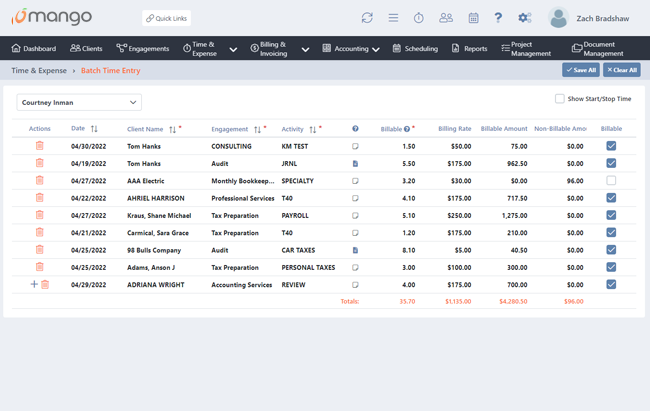Image resolution: width=650 pixels, height=411 pixels.
Task: Click the Save All button
Action: point(581,70)
